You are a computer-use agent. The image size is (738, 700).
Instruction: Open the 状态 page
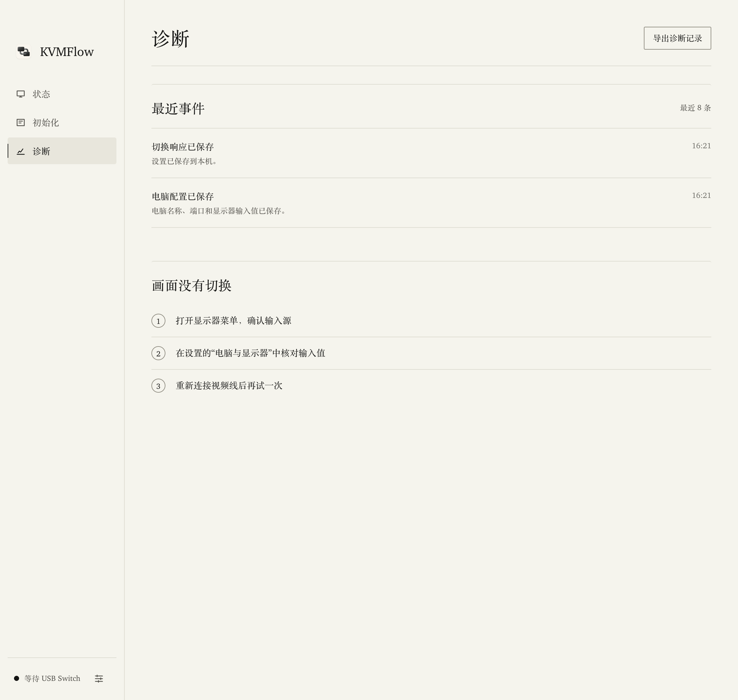62,94
